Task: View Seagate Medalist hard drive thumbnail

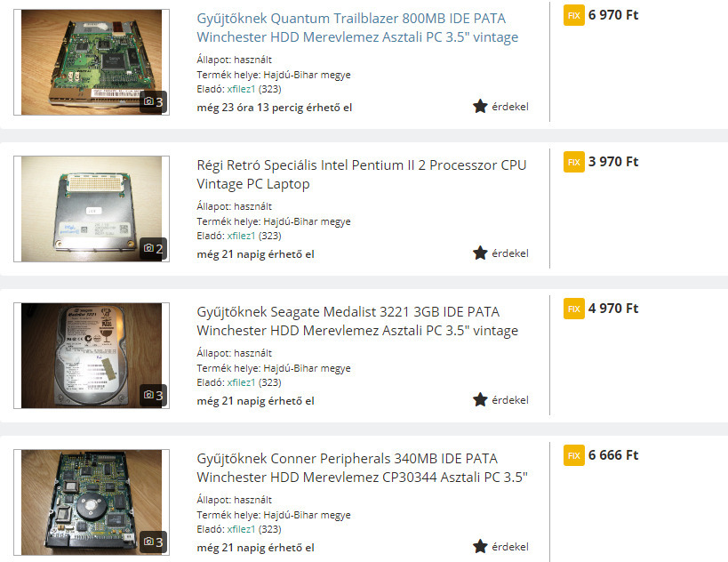Action: [92, 356]
